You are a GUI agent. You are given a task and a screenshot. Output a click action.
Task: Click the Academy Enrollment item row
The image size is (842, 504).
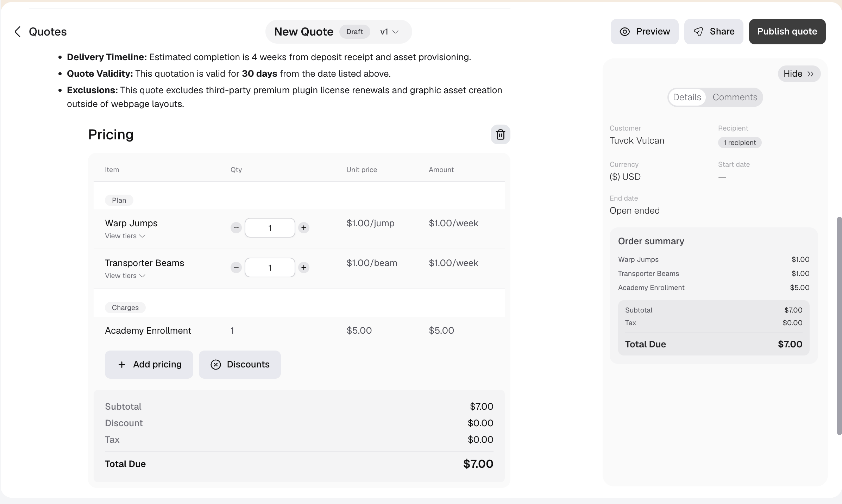pyautogui.click(x=299, y=330)
